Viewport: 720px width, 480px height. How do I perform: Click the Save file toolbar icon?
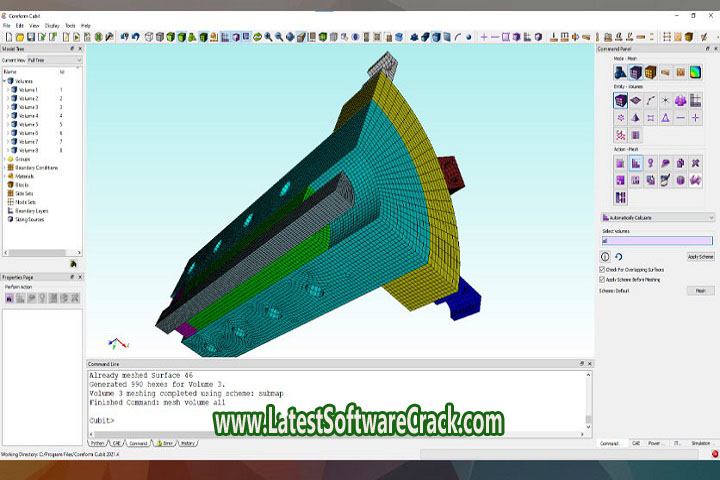point(30,37)
